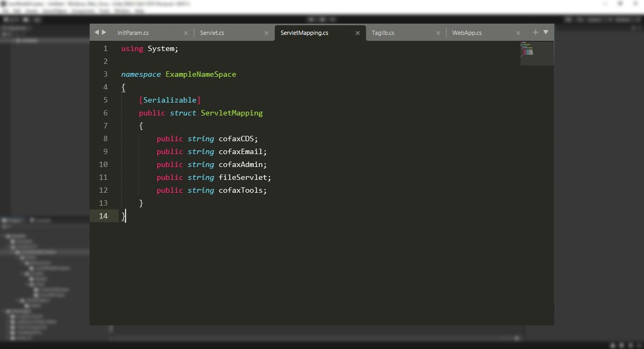Click the cofaxCDS field name

[236, 139]
